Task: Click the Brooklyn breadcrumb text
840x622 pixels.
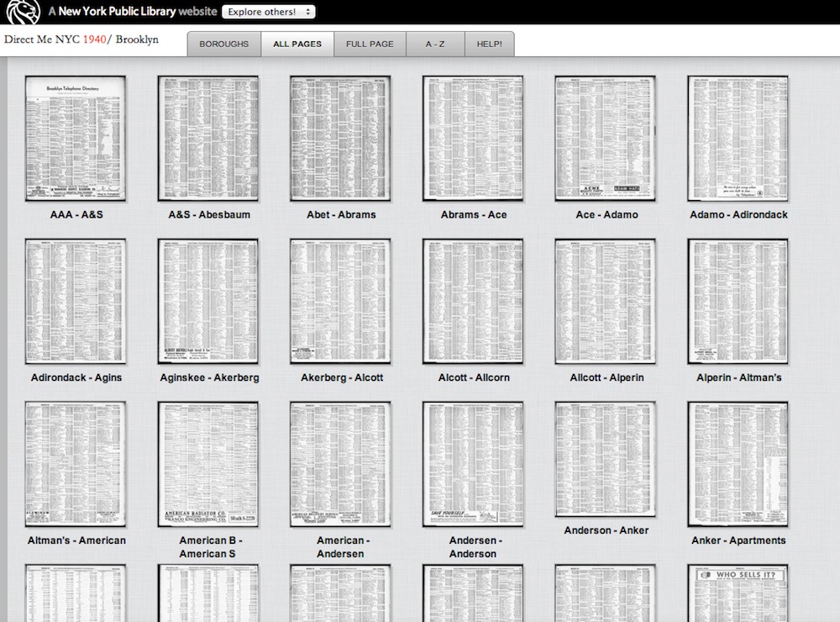Action: (x=137, y=40)
